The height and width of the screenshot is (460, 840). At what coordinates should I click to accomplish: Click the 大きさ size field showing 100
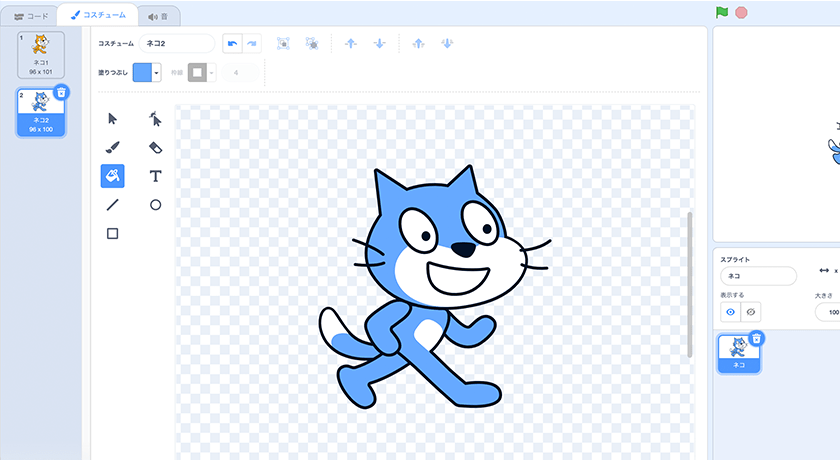[x=828, y=312]
